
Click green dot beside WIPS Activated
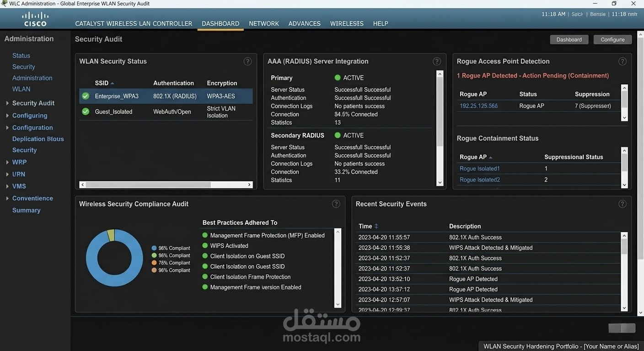(205, 246)
